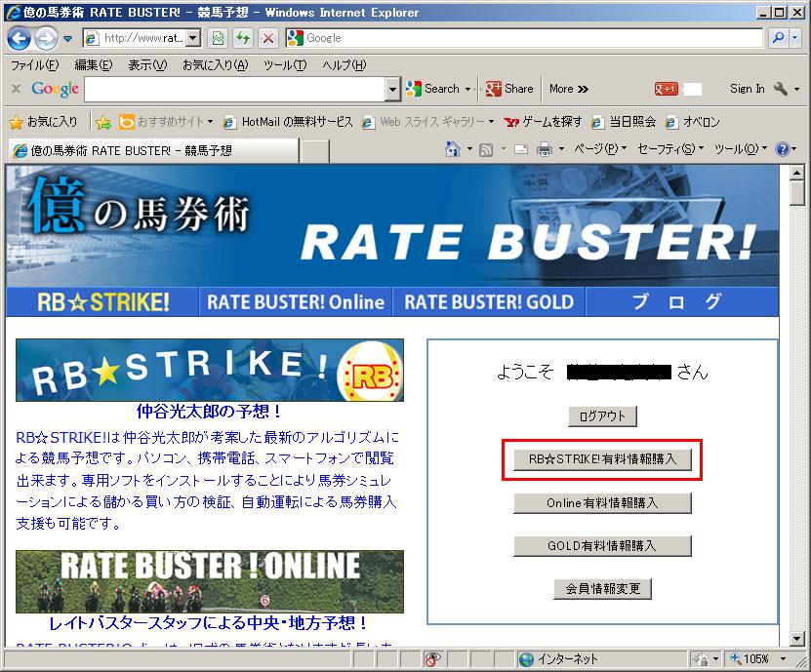Viewport: 811px width, 672px height.
Task: Open the recent pages dropdown arrow
Action: pos(67,38)
